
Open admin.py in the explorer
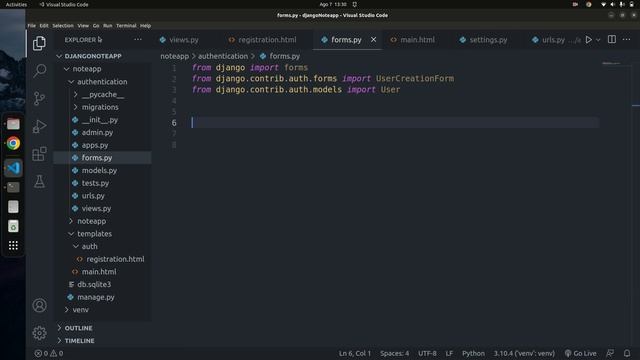pyautogui.click(x=97, y=132)
